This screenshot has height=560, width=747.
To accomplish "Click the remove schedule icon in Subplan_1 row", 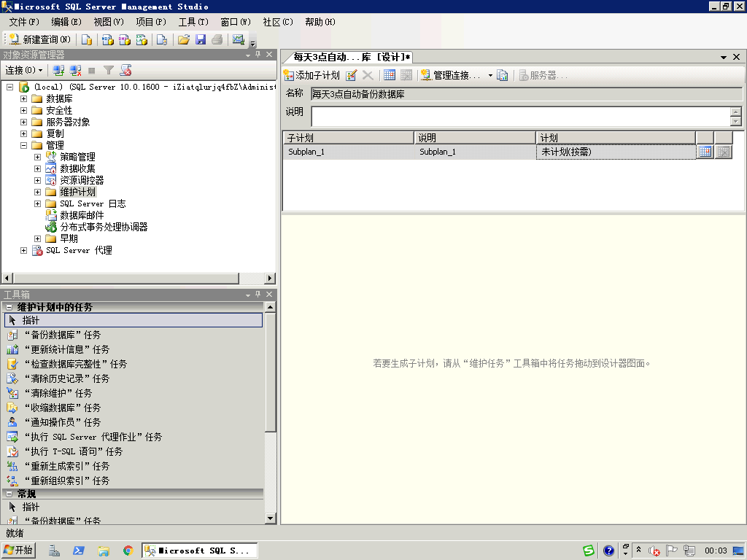I will [x=724, y=152].
